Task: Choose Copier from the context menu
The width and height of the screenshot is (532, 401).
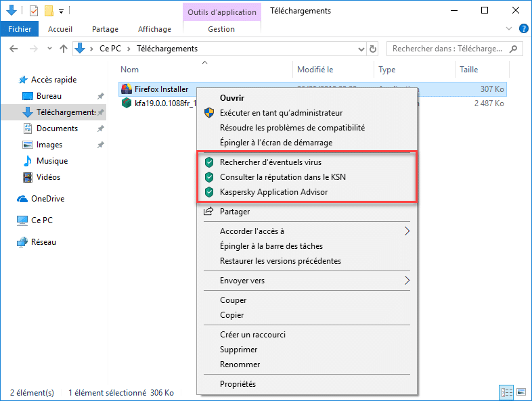Action: [231, 315]
